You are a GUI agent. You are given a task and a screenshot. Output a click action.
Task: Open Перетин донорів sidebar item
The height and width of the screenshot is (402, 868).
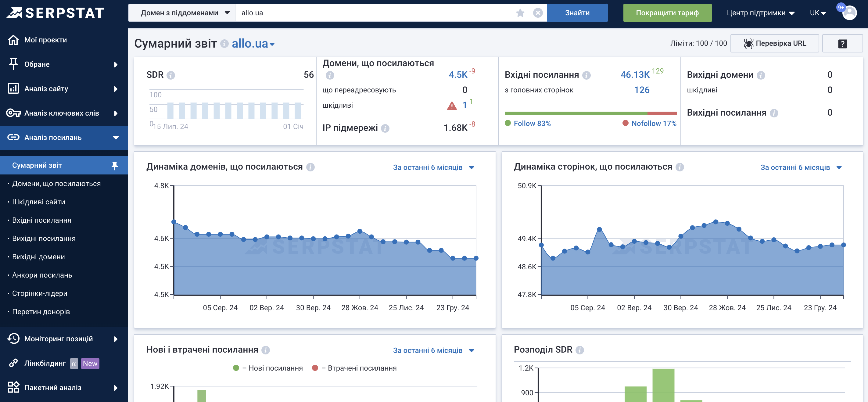coord(41,311)
